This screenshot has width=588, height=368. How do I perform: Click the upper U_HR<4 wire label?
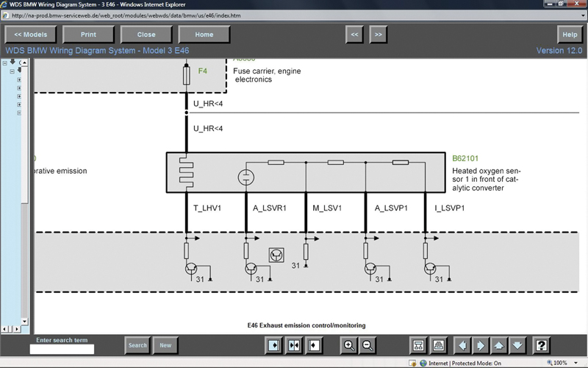[208, 104]
